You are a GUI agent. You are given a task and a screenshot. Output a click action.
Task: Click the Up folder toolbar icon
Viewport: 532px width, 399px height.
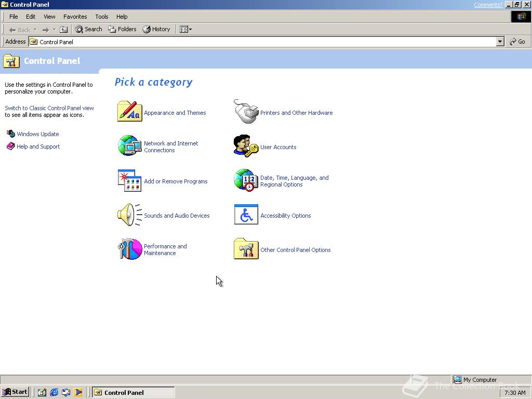[64, 30]
